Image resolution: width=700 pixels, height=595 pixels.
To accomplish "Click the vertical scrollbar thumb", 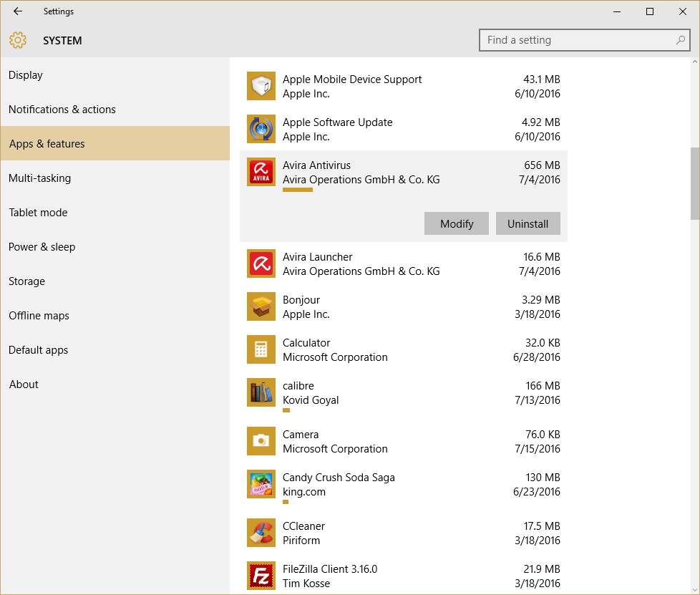I will [x=695, y=183].
